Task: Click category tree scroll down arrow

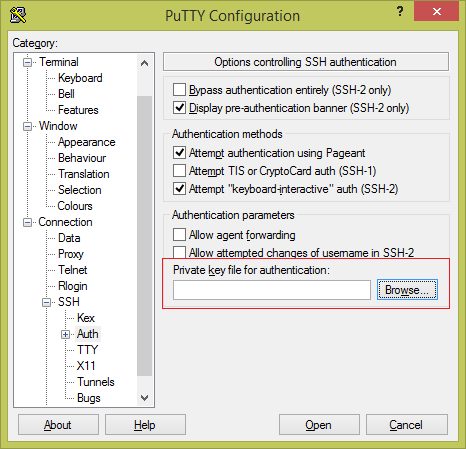Action: coord(144,397)
